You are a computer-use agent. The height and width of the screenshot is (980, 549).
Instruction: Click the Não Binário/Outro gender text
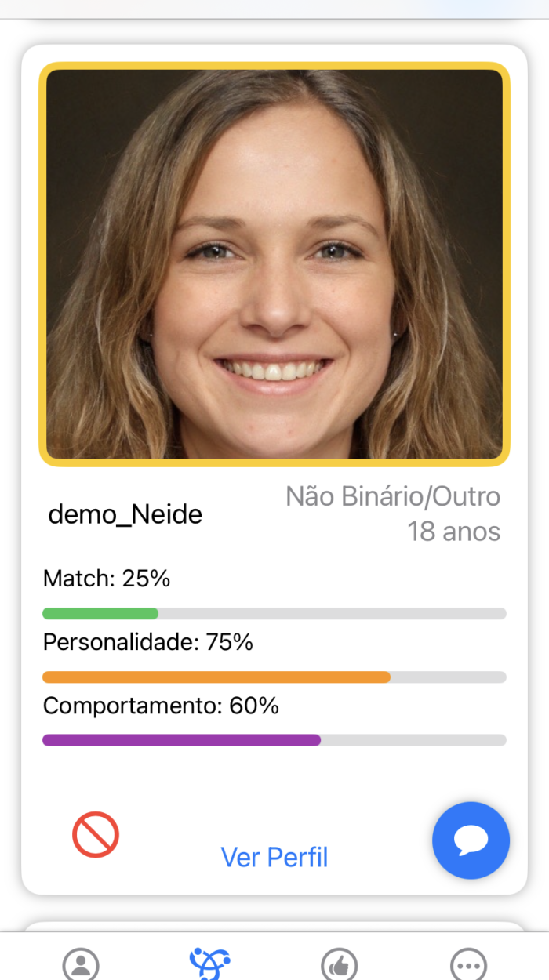coord(392,496)
